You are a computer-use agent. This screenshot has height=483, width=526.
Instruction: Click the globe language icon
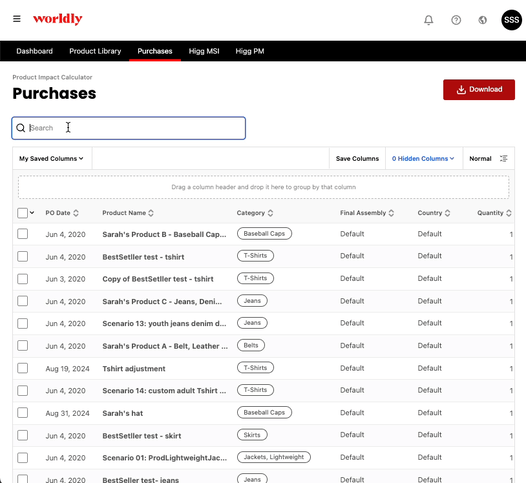[x=482, y=20]
